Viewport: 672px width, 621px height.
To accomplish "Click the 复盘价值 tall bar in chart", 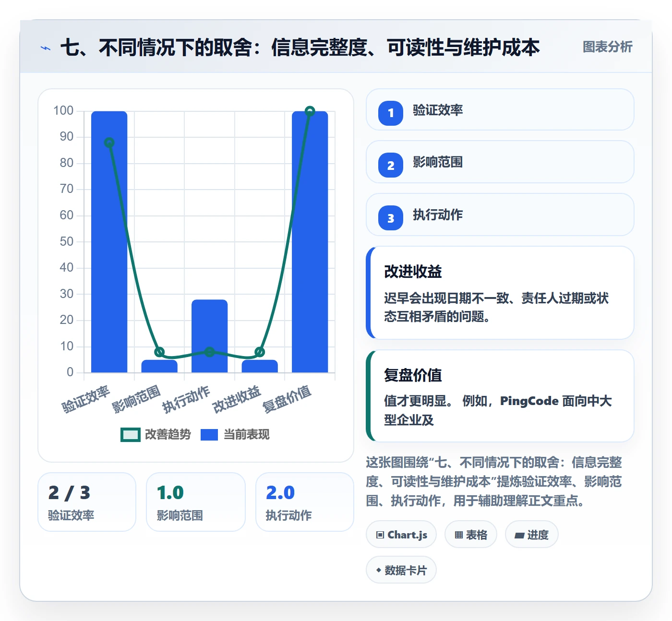I will pyautogui.click(x=310, y=242).
